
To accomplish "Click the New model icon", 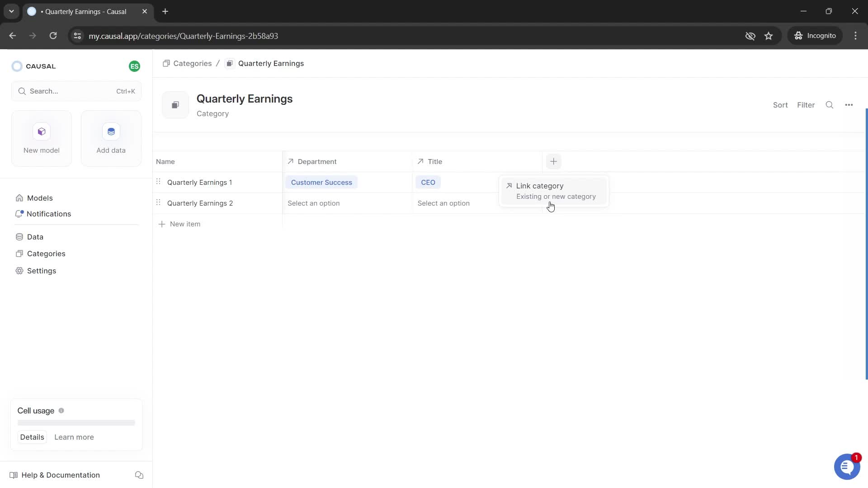I will (42, 131).
